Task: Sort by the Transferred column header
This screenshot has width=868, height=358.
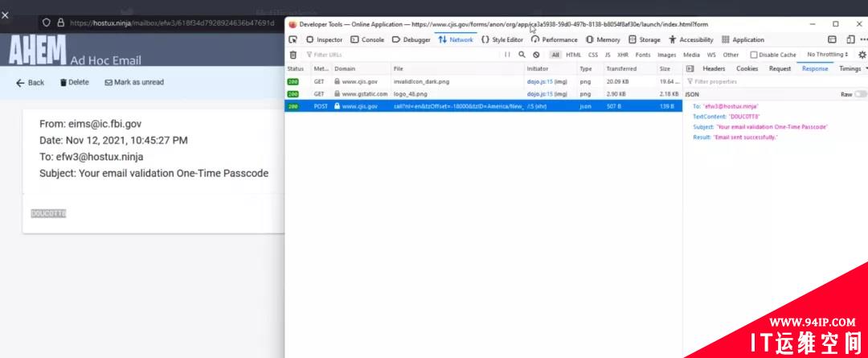Action: (x=630, y=68)
